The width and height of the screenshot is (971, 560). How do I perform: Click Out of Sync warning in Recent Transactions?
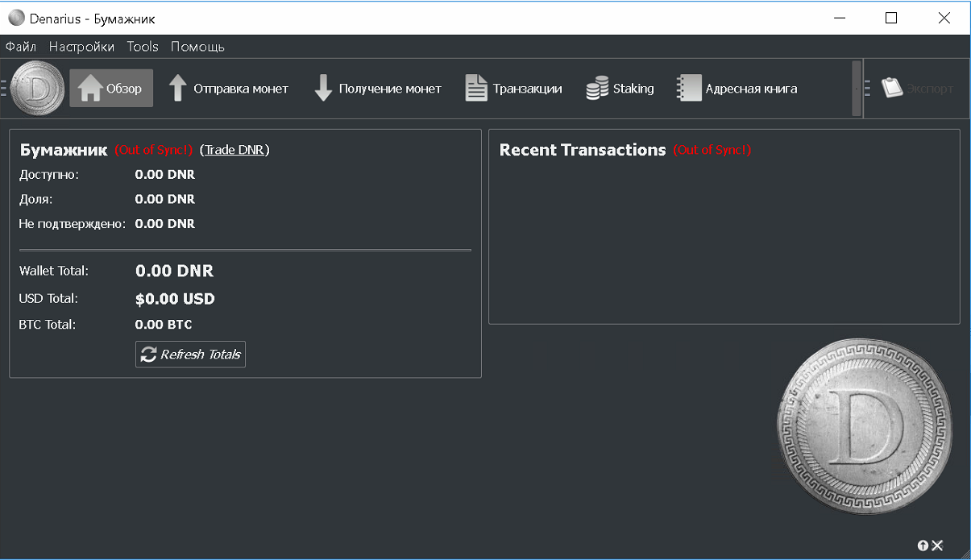tap(712, 150)
